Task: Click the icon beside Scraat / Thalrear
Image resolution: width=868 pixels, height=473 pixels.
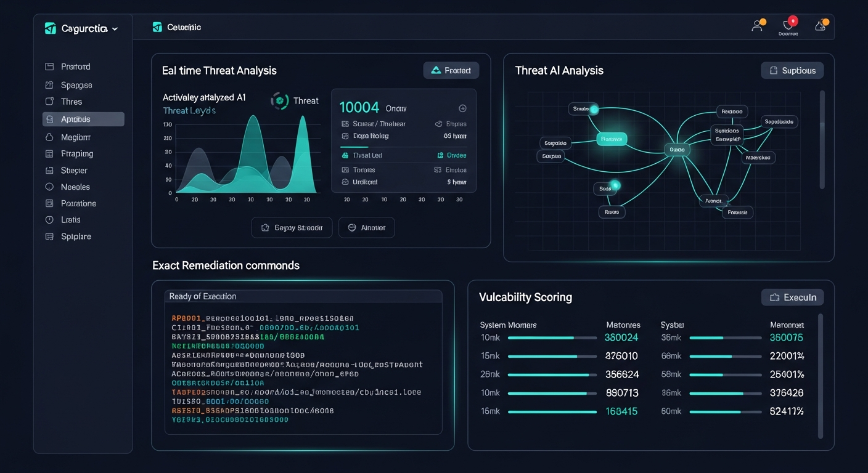Action: click(x=345, y=124)
